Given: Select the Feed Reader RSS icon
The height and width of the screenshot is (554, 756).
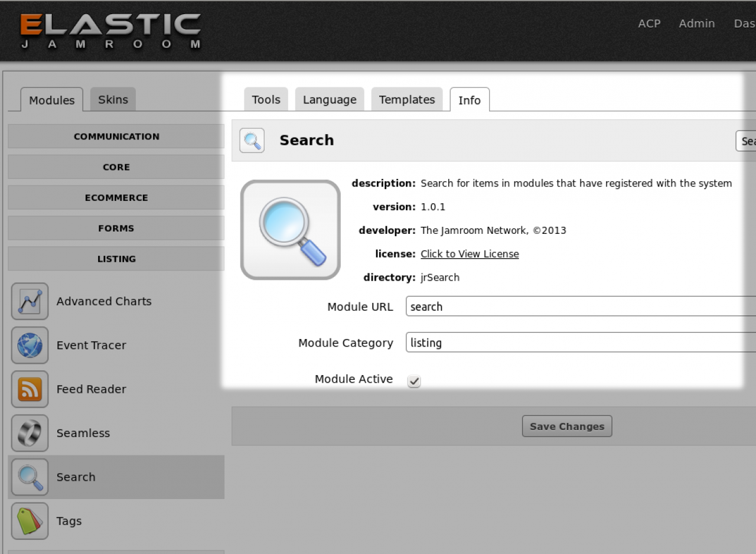Looking at the screenshot, I should tap(30, 389).
